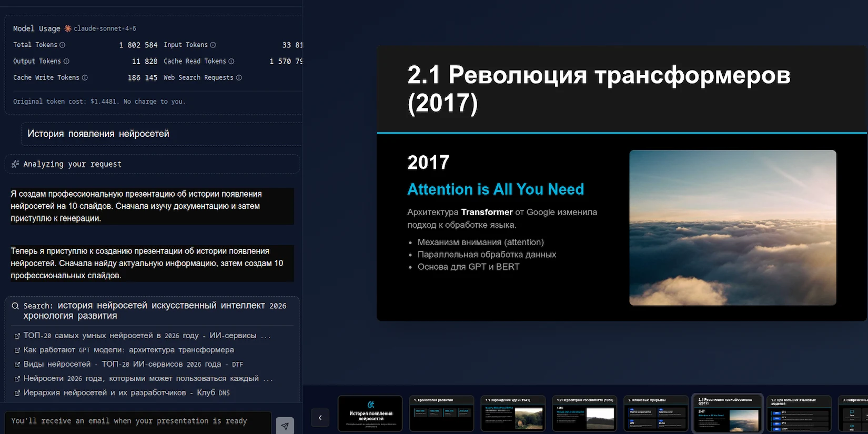This screenshot has height=434, width=868.
Task: Open link Иерархия нейросетей и их разработчиков
Action: click(127, 393)
